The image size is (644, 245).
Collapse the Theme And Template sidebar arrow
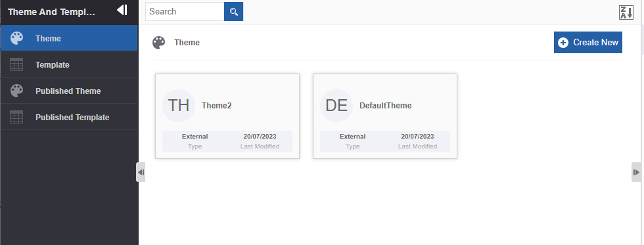pyautogui.click(x=122, y=10)
